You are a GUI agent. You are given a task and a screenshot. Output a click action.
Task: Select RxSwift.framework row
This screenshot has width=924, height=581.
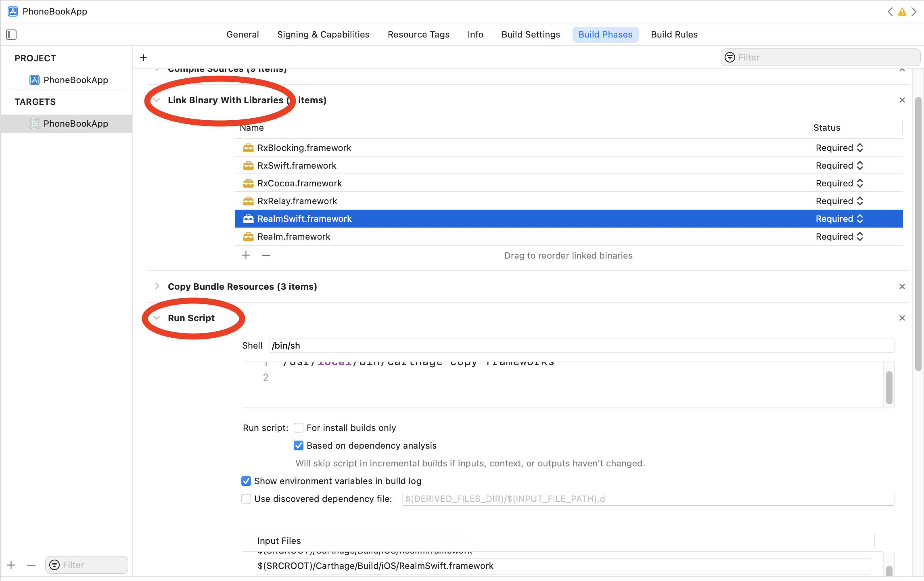point(569,165)
